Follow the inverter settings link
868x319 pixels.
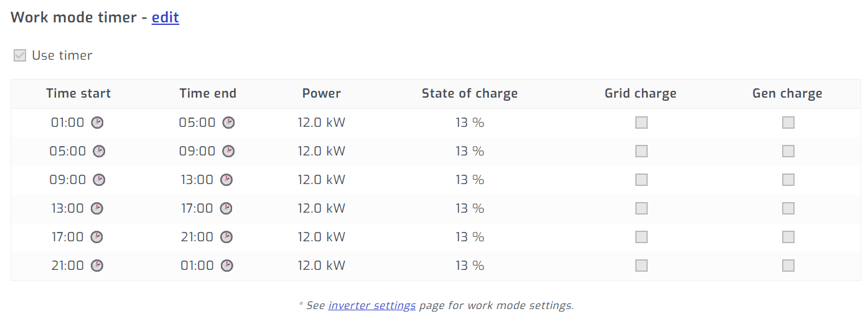tap(372, 305)
